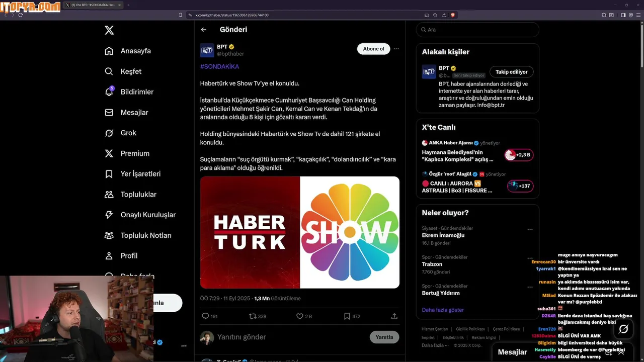Click the Yanıtla button

pos(384,337)
